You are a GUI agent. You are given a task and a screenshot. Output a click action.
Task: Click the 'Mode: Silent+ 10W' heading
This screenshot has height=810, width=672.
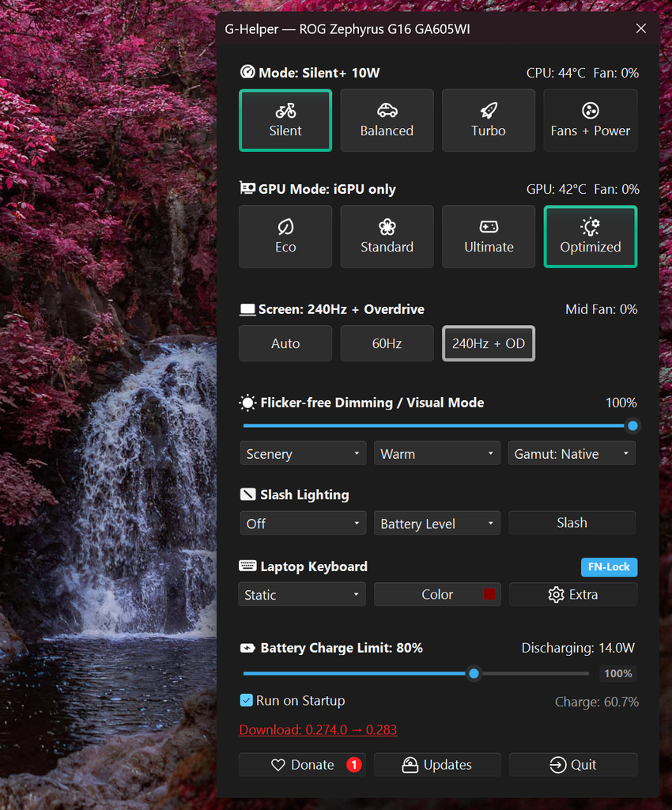[x=319, y=73]
